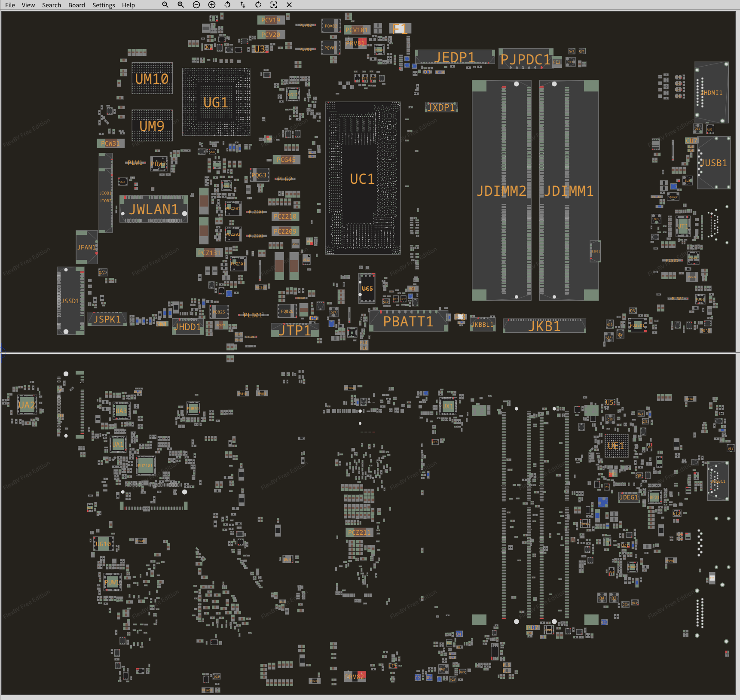Rotate board counter-clockwise using toolbar icon
740x700 pixels.
click(227, 5)
